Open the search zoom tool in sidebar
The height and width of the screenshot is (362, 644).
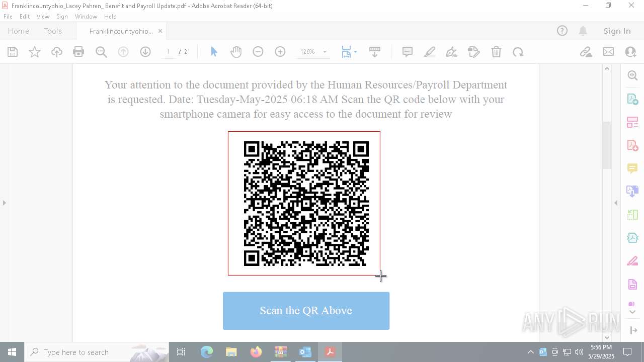(x=632, y=75)
